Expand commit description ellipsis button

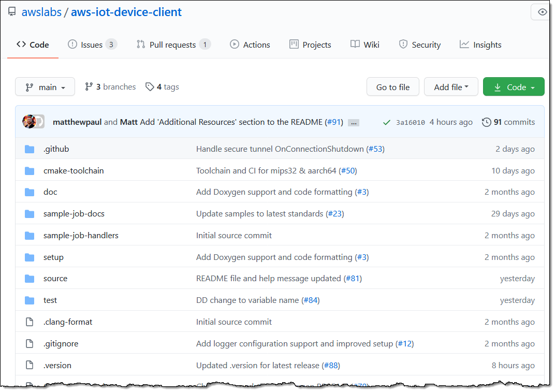click(x=353, y=123)
